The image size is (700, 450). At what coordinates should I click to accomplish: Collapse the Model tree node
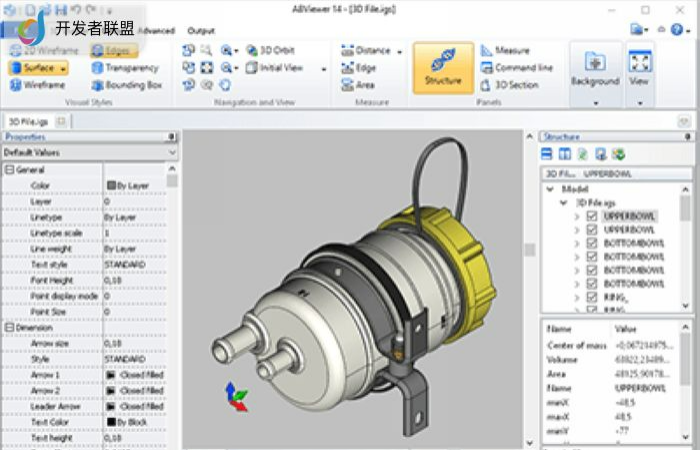click(551, 188)
